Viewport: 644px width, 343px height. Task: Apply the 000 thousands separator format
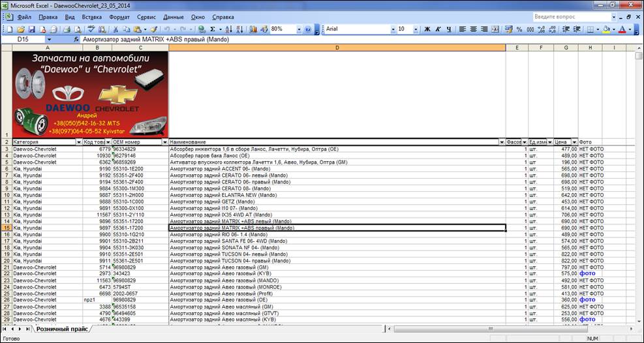click(530, 29)
